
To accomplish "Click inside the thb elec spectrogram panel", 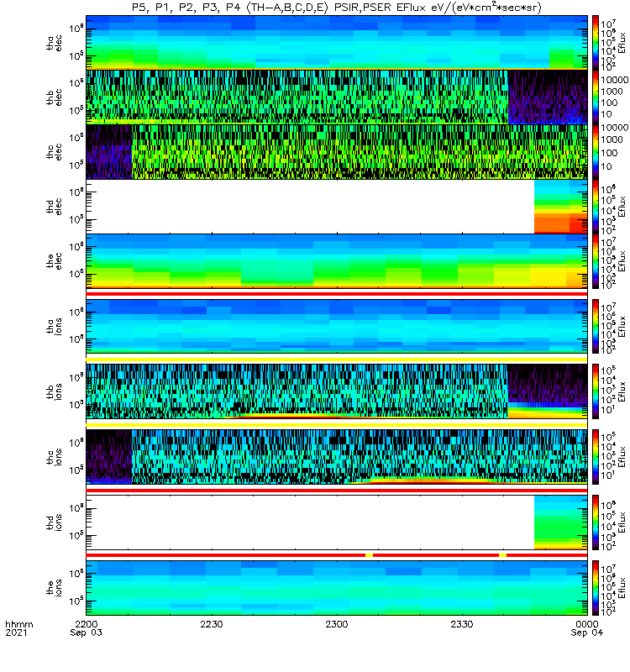I will pyautogui.click(x=337, y=97).
